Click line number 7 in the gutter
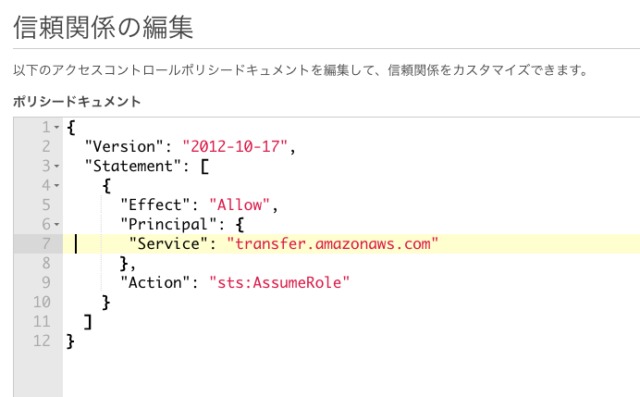This screenshot has height=397, width=640. [x=46, y=244]
